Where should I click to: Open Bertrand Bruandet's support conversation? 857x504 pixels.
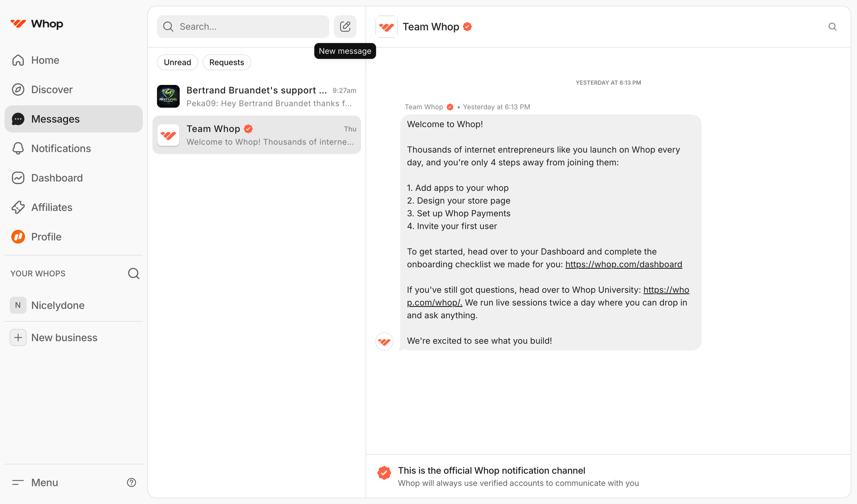coord(257,96)
